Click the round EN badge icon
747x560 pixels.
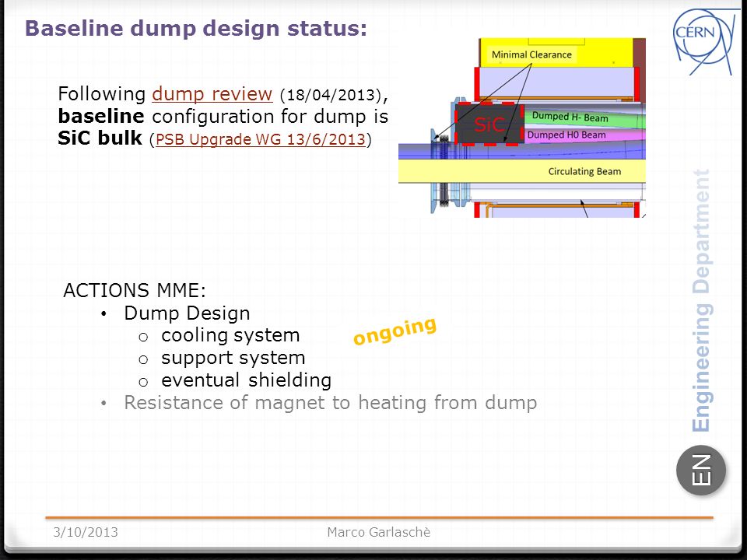click(x=701, y=470)
